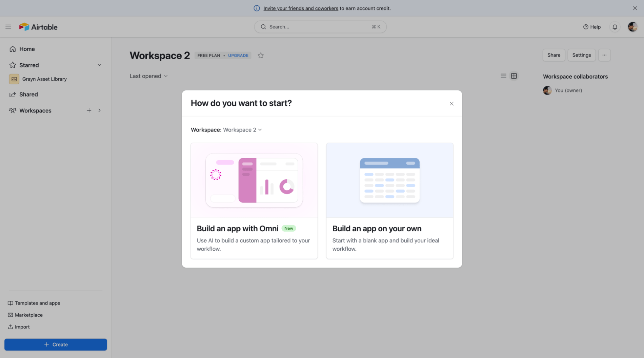Click Import in the sidebar

(x=19, y=327)
